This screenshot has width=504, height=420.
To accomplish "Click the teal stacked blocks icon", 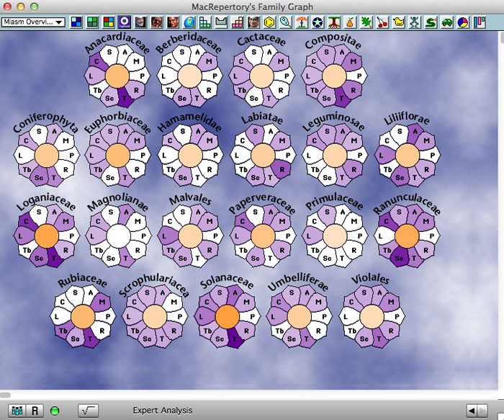I will [x=205, y=22].
